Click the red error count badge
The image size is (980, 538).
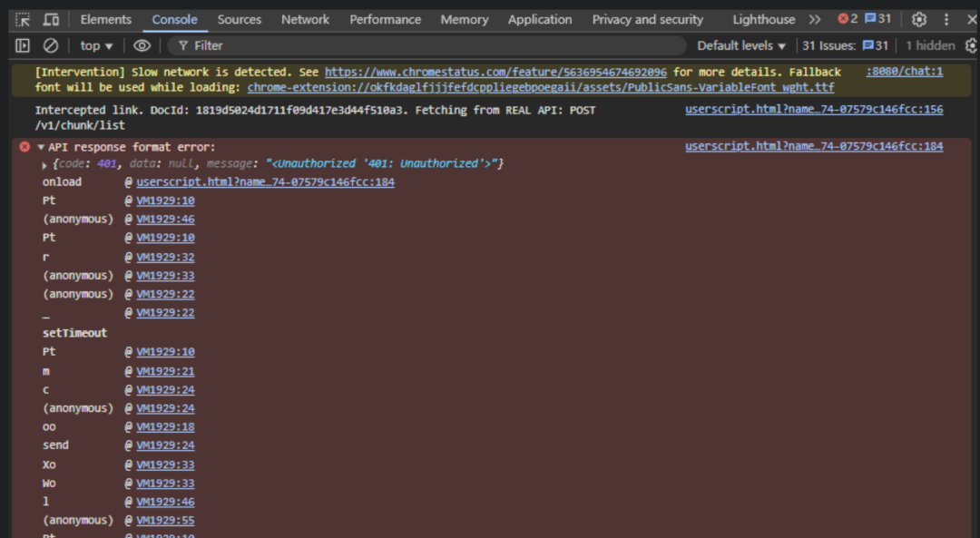(848, 19)
